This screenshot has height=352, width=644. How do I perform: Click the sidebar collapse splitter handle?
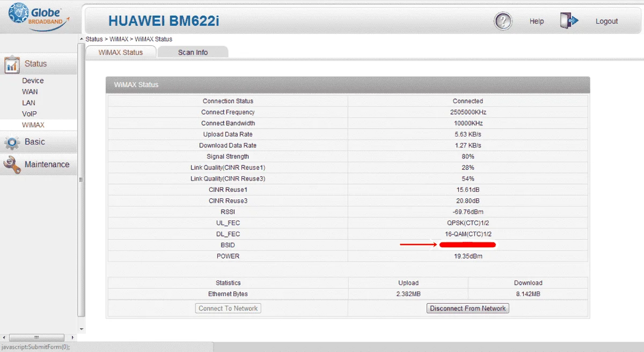tap(82, 179)
